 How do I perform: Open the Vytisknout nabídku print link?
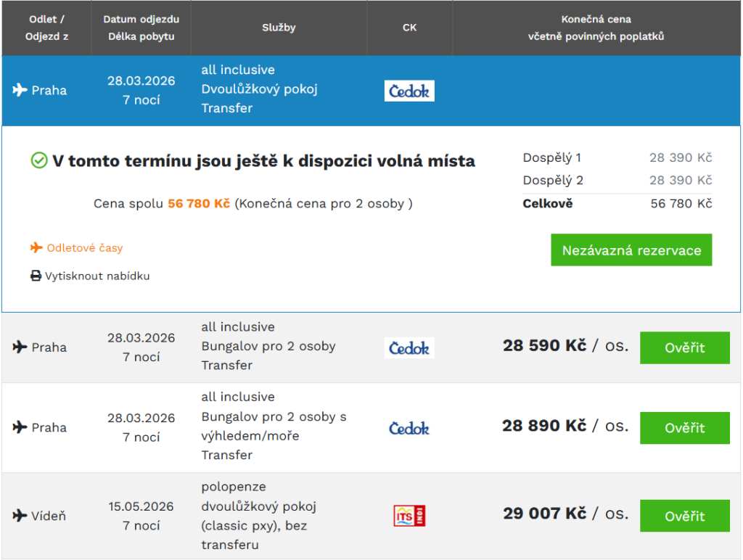point(97,276)
